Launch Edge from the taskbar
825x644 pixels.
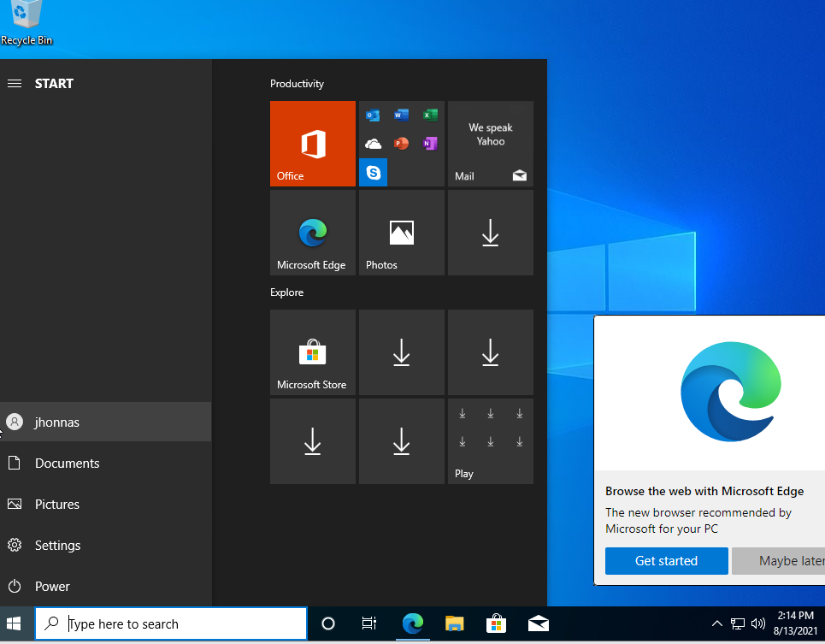pyautogui.click(x=412, y=624)
